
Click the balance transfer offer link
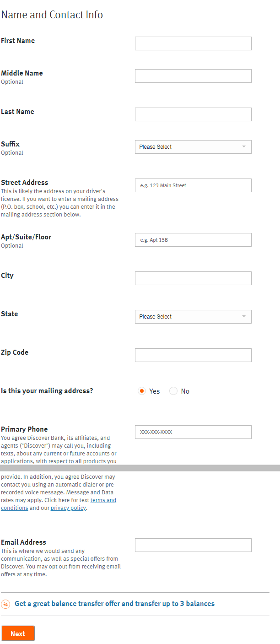point(115,603)
